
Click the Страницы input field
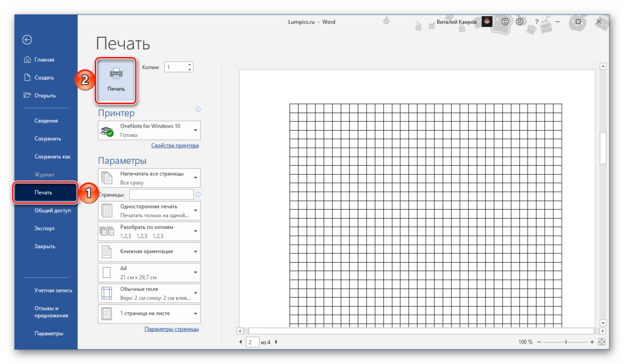coord(162,194)
